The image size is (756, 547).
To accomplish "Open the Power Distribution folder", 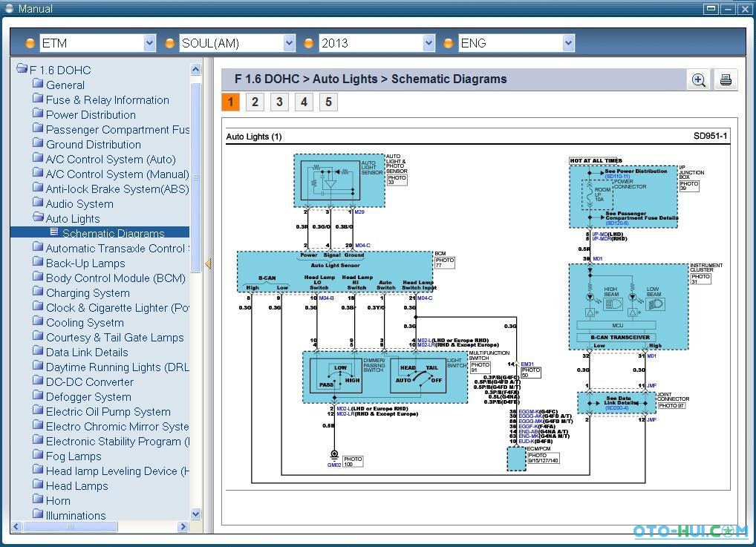I will point(84,115).
